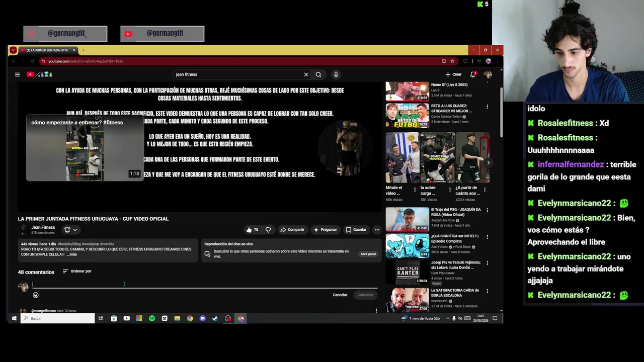
Task: Open Discord from the taskbar
Action: point(203,318)
